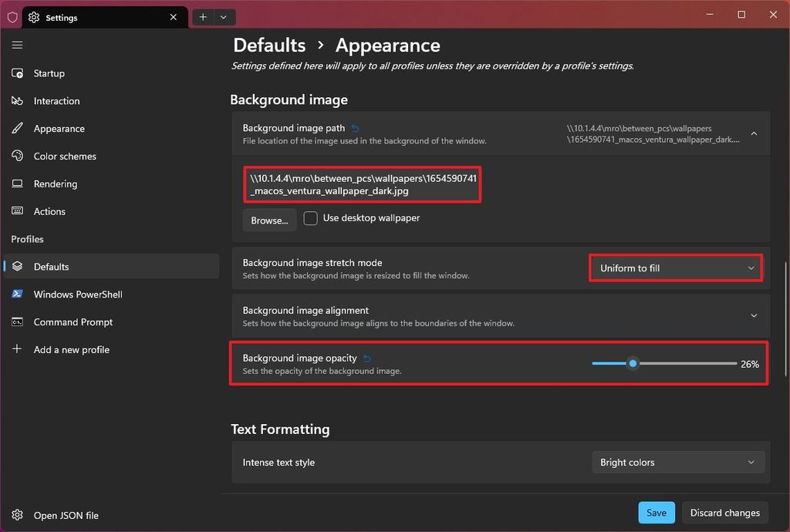Image resolution: width=790 pixels, height=532 pixels.
Task: Click Discard changes
Action: coord(724,512)
